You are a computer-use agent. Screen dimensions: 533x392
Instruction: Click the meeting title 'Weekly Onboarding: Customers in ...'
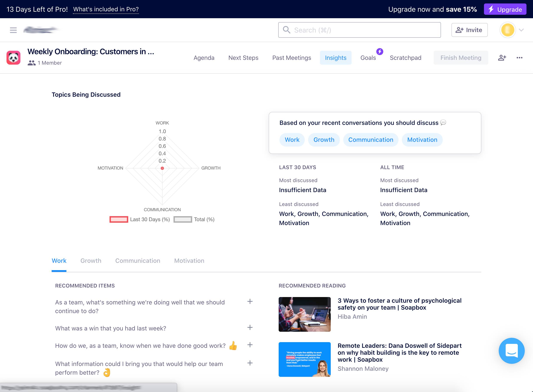(91, 51)
